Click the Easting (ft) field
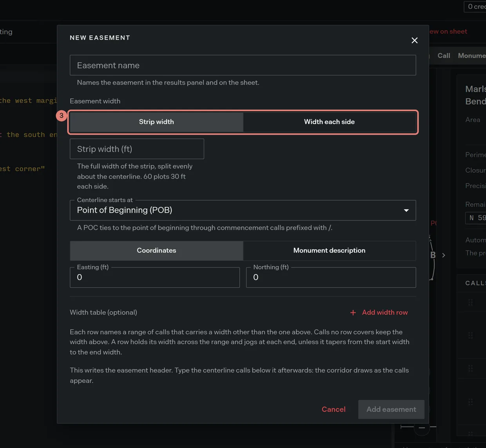 (155, 277)
